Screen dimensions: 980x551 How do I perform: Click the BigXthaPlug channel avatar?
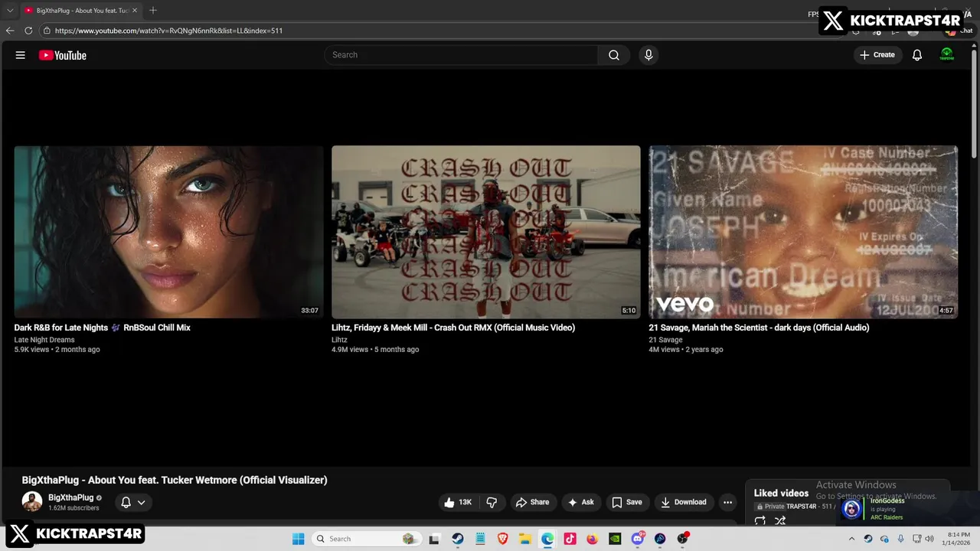(32, 502)
